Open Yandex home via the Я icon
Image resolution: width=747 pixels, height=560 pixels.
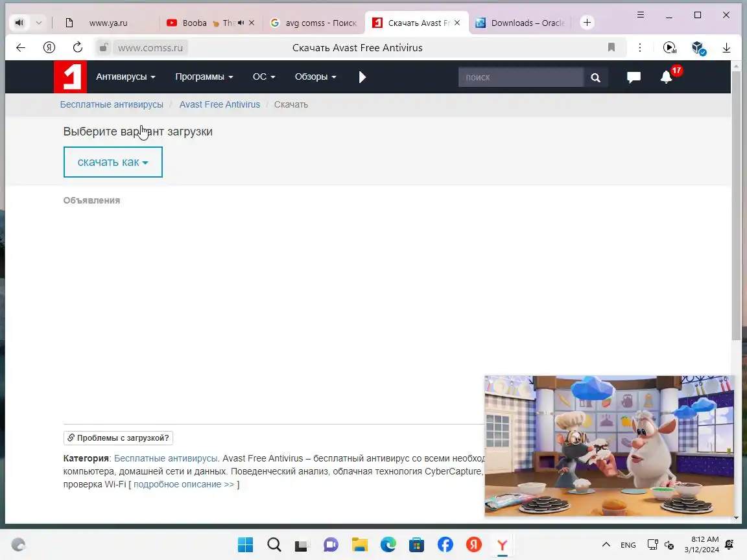tap(49, 47)
